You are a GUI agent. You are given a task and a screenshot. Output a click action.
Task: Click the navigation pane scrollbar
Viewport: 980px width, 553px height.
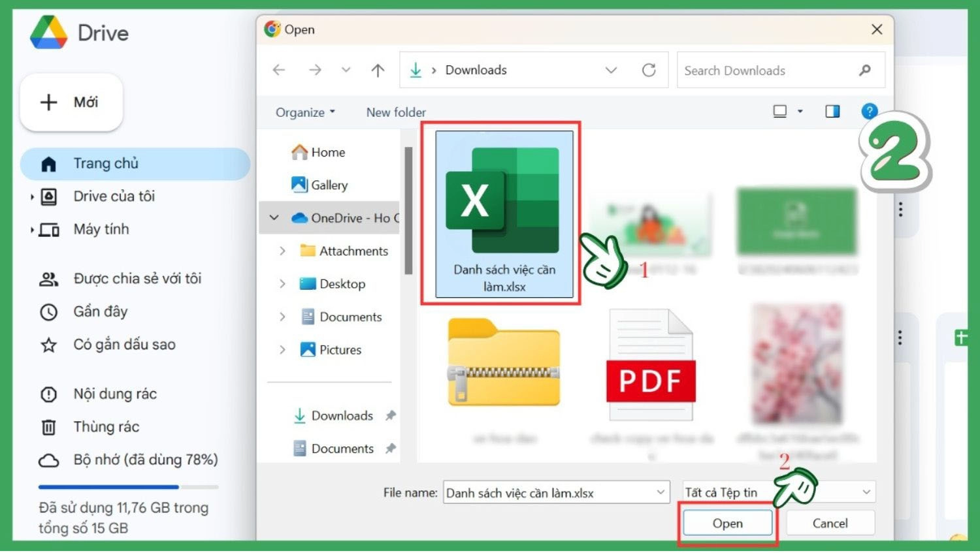(x=408, y=210)
